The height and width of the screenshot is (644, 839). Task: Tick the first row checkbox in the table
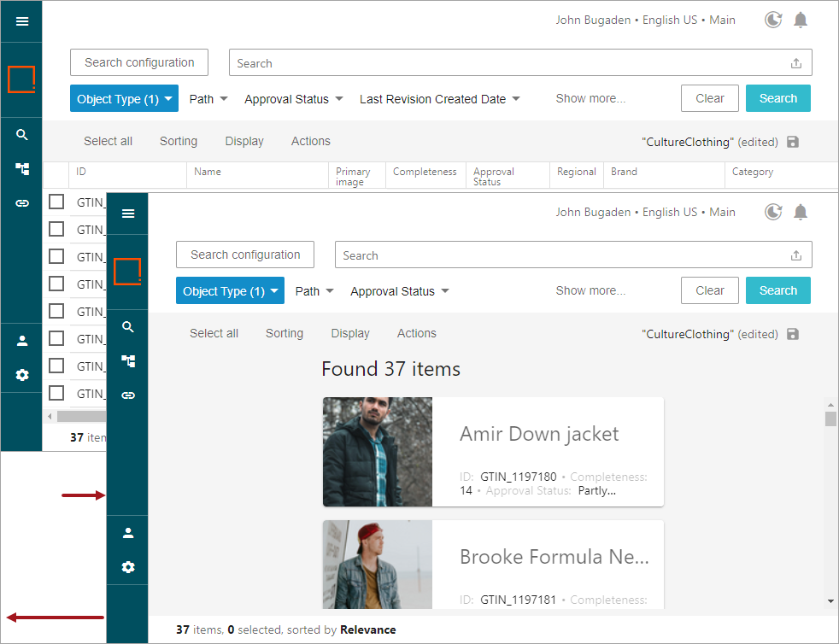pos(56,202)
